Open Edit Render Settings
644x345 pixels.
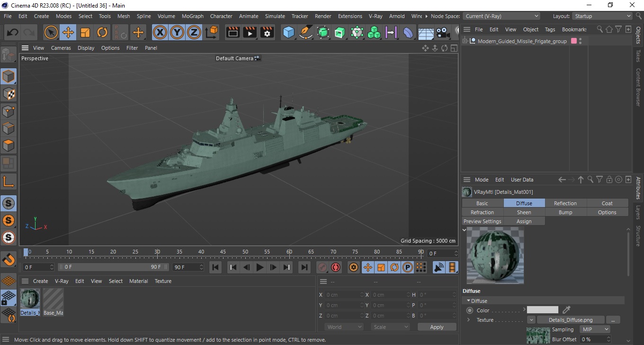coord(268,33)
